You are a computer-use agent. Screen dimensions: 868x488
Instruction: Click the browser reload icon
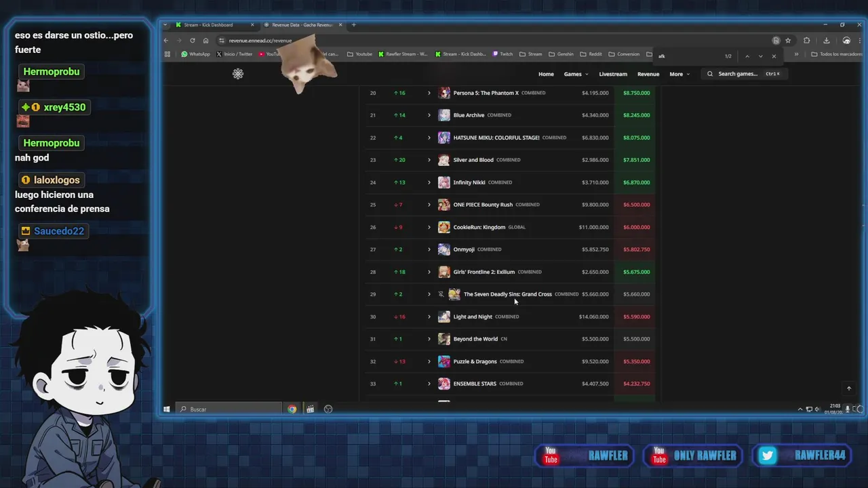193,41
